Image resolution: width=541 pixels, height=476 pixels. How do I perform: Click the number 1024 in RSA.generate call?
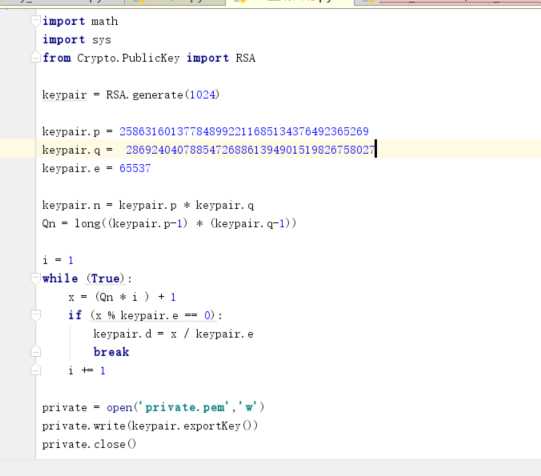click(x=203, y=95)
